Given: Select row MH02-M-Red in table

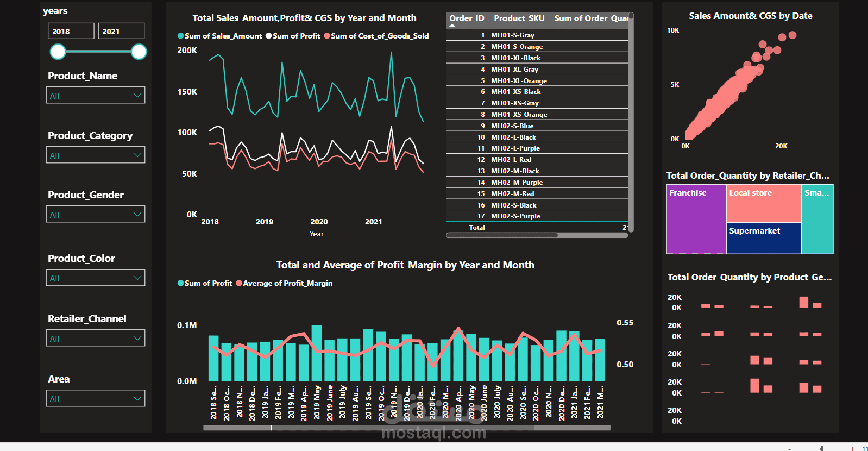Looking at the screenshot, I should 537,194.
